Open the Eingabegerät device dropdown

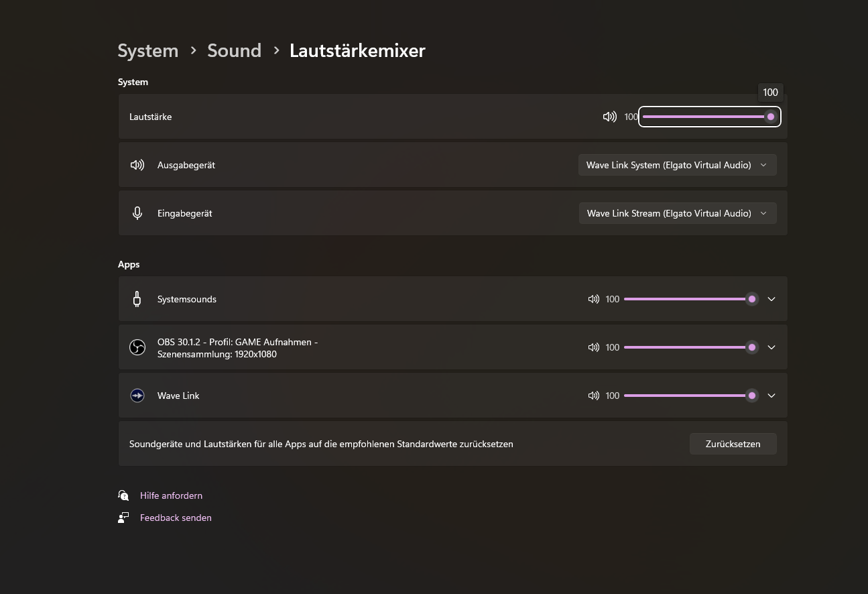677,213
